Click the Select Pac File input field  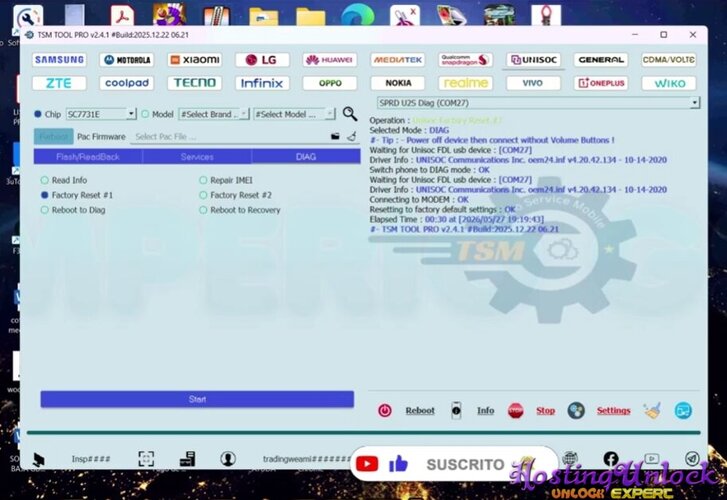(230, 137)
